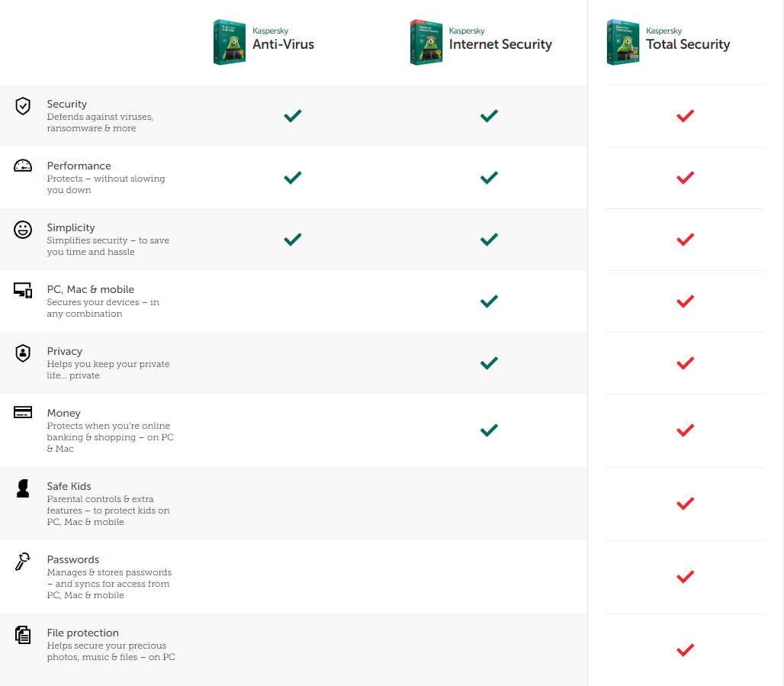
Task: Click the Privacy shield person icon
Action: [x=23, y=353]
